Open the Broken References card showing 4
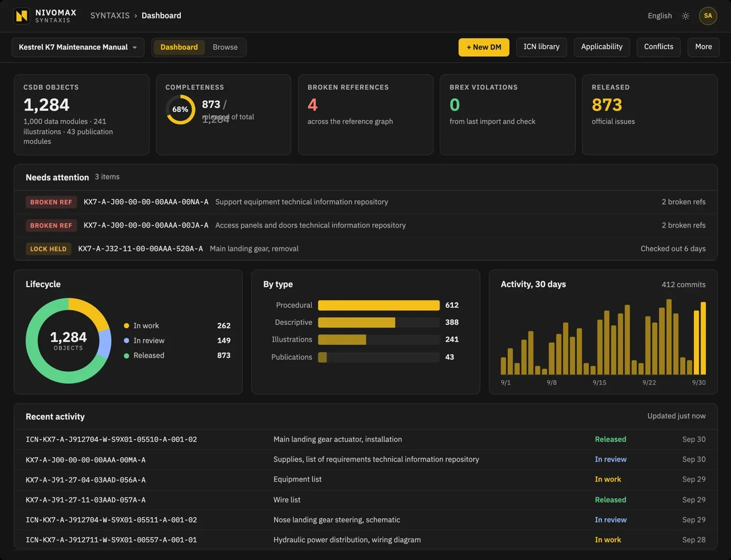Screen dimensions: 731x560 (x=366, y=115)
